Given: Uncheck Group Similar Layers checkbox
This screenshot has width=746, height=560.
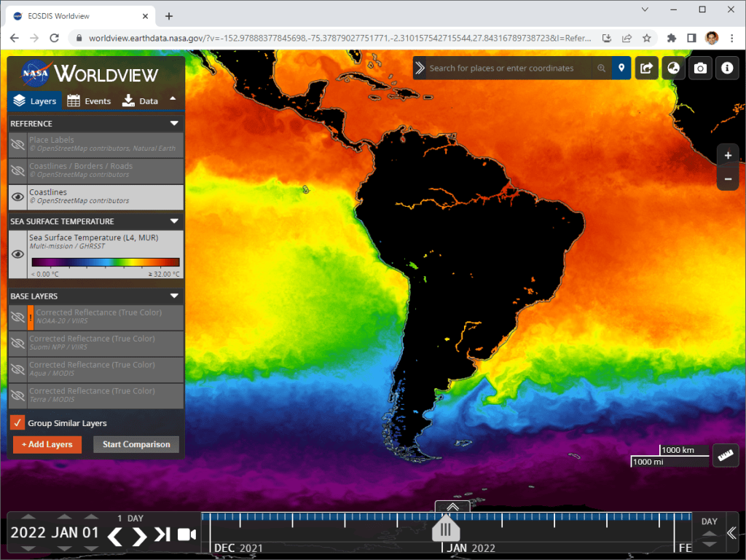Looking at the screenshot, I should click(x=17, y=422).
